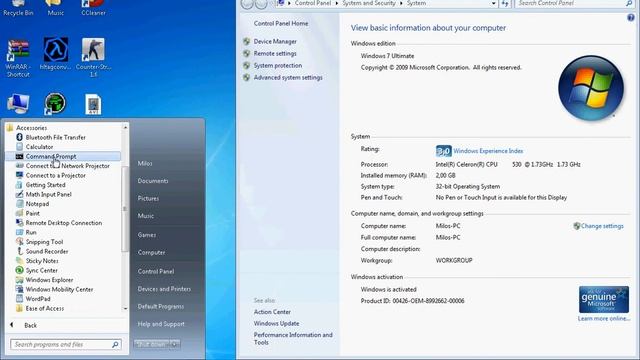Screen dimensions: 640x360
Task: Click the WordPad icon
Action: pos(19,299)
